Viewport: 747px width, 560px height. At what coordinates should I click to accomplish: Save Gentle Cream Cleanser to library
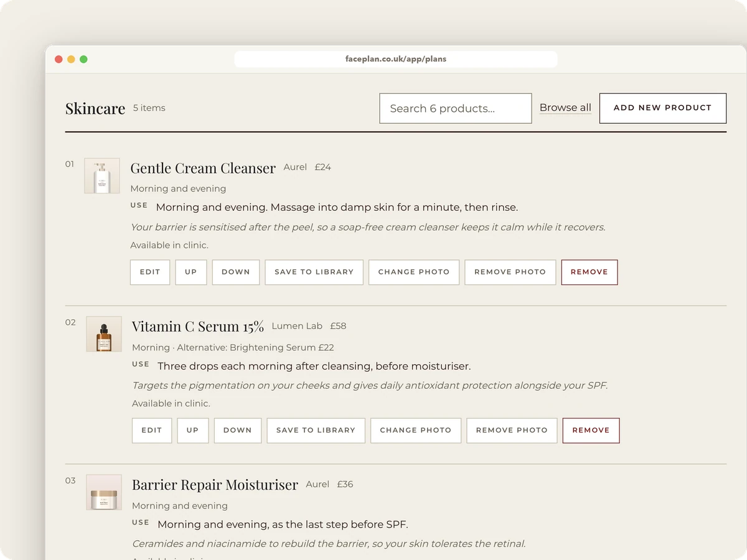314,272
